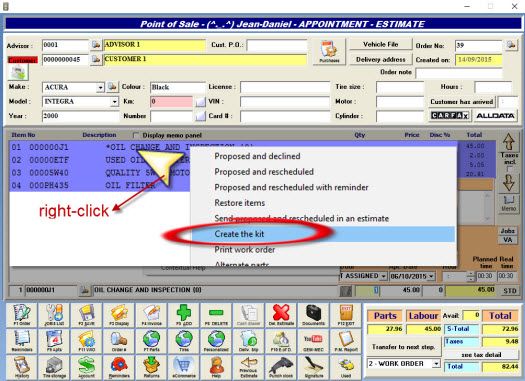The height and width of the screenshot is (381, 525).
Task: Open the Tires globe icon
Action: pyautogui.click(x=183, y=341)
